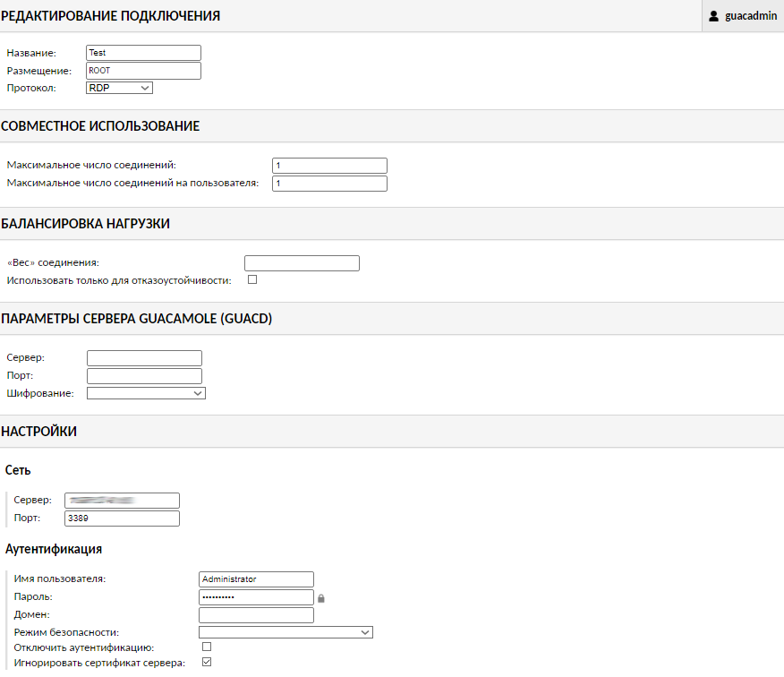The height and width of the screenshot is (677, 784).
Task: Click the «Вес» соединения input
Action: tap(302, 263)
